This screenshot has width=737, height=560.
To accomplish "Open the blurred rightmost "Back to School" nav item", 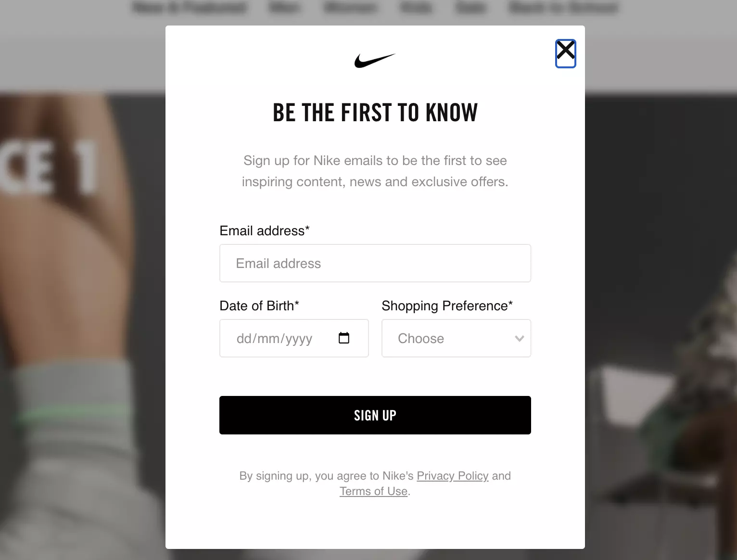I will [563, 8].
